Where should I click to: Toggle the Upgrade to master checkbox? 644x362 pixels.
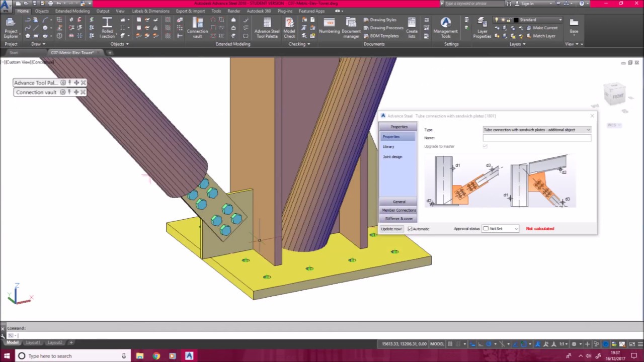click(x=485, y=146)
